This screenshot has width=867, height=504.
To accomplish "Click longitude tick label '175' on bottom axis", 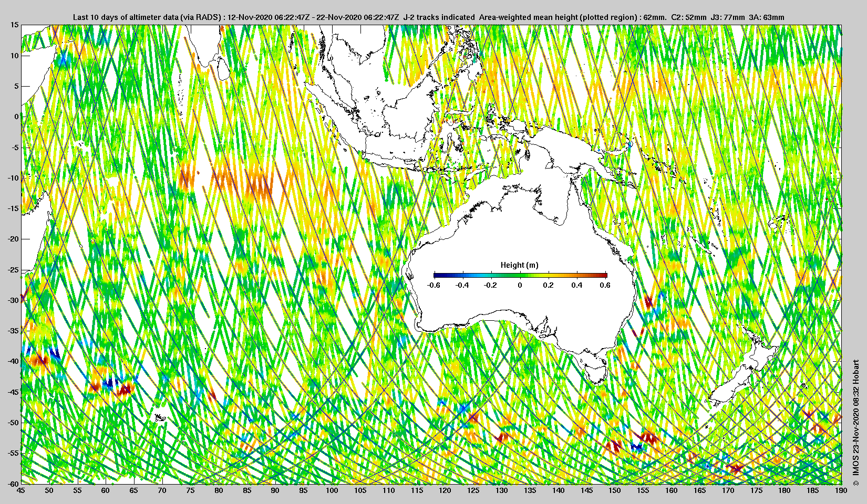I will [x=756, y=490].
